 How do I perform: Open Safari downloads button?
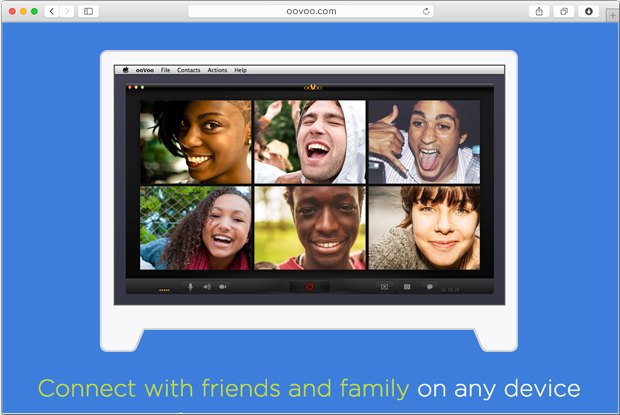point(588,11)
